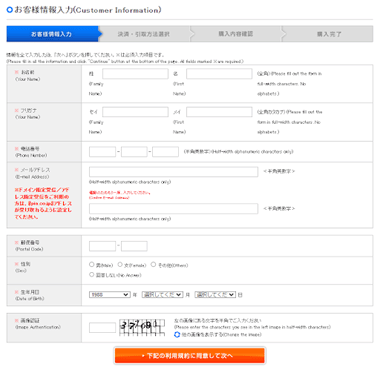
Task: Select the Others (その他) radio button
Action: click(x=153, y=265)
